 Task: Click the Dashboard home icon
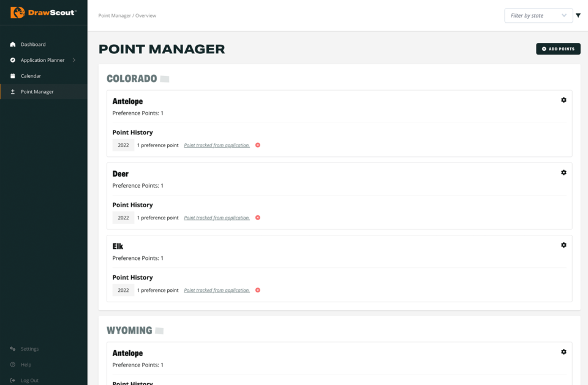(x=12, y=44)
